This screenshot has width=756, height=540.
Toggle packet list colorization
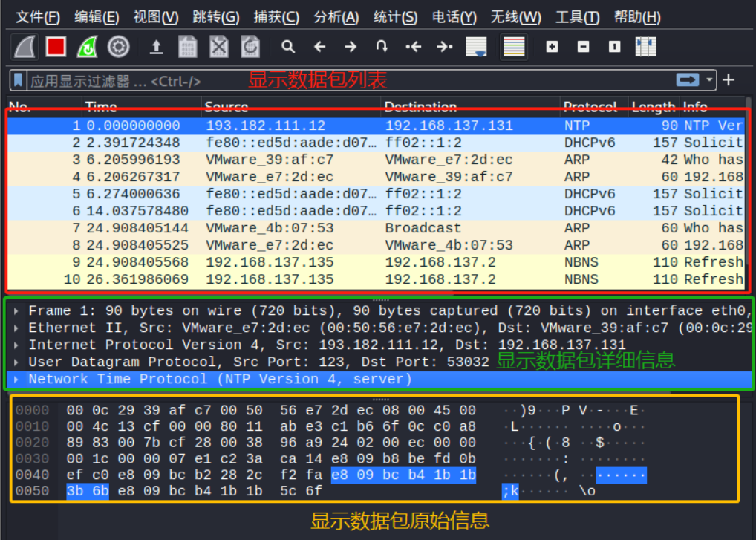point(514,47)
